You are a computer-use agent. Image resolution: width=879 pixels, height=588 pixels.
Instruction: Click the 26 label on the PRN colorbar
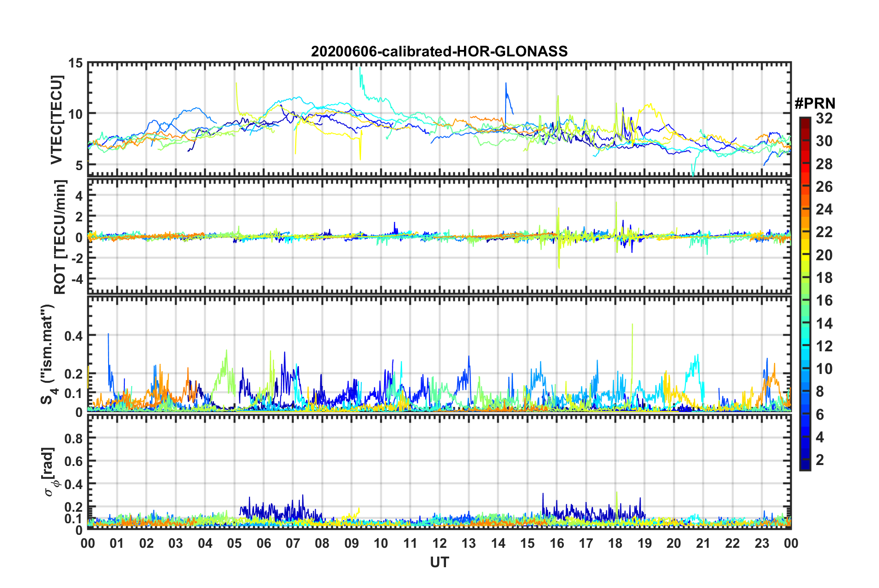tap(824, 187)
